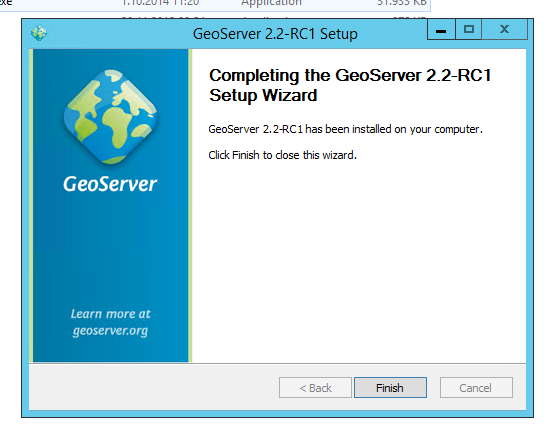Click the 'Learn more at geoserver.org' text
556x437 pixels.
tap(110, 322)
